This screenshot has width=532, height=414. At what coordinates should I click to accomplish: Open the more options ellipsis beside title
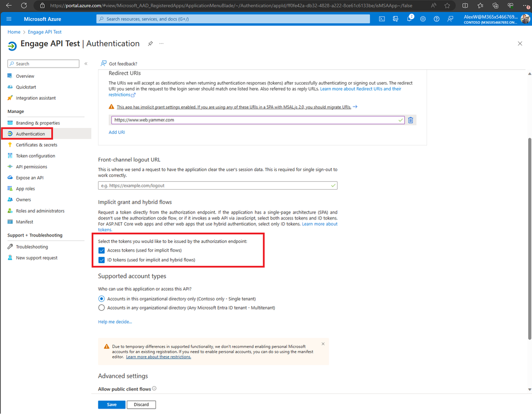(161, 44)
